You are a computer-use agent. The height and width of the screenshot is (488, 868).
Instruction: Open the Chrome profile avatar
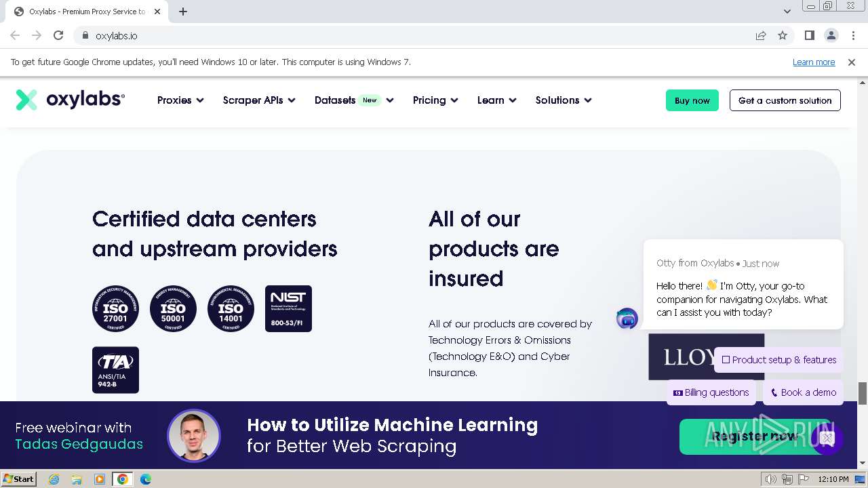(831, 35)
